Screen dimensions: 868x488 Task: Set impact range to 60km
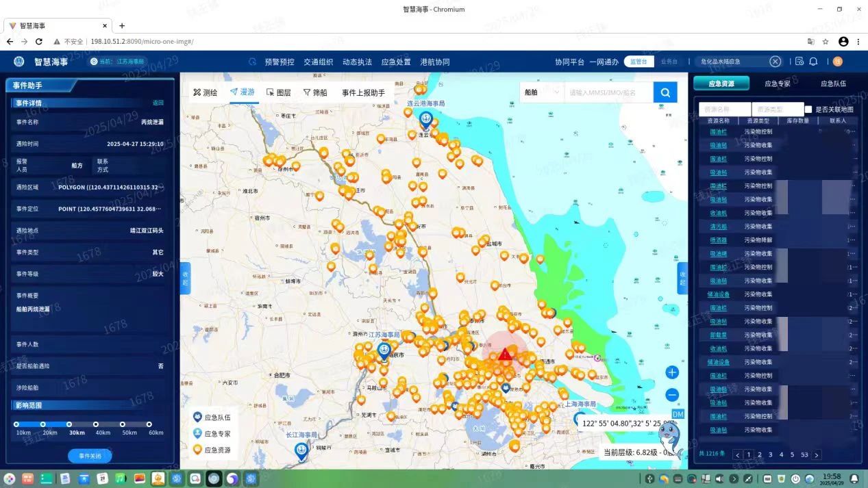149,424
